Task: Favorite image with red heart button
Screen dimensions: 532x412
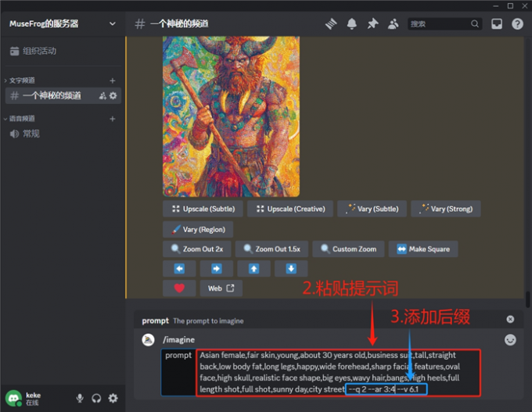Action: point(179,288)
